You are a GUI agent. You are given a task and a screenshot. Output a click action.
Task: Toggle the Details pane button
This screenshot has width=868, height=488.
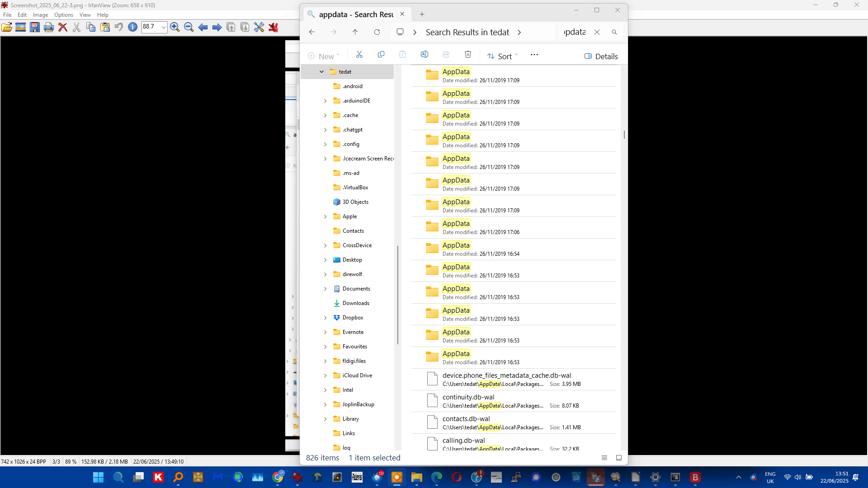tap(601, 56)
